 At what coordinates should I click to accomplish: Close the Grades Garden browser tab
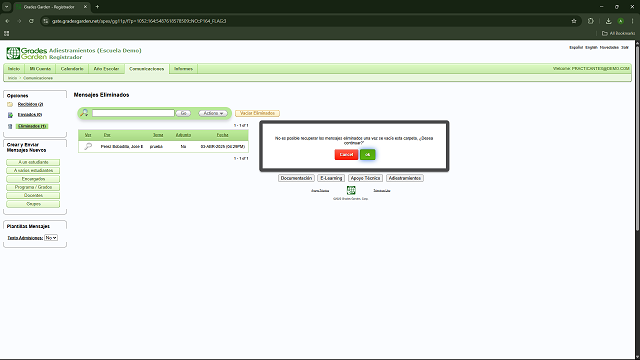(85, 7)
